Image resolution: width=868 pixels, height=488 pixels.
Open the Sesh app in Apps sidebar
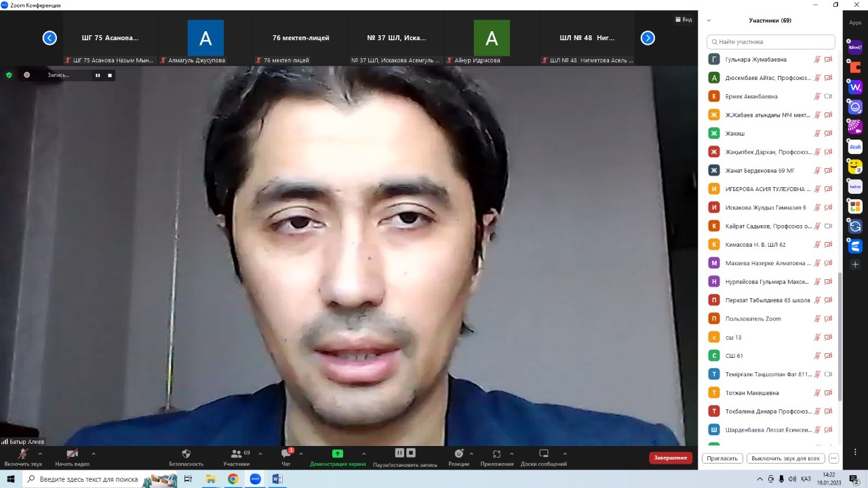click(855, 147)
